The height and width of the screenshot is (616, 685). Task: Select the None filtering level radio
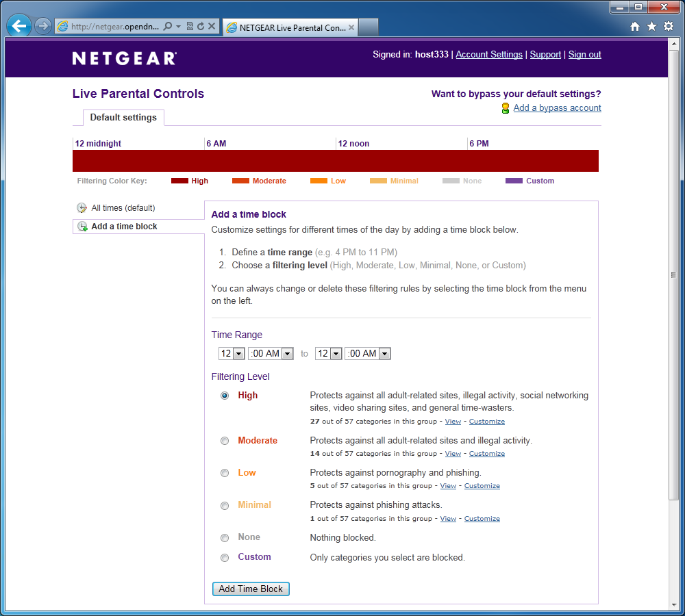tap(225, 538)
